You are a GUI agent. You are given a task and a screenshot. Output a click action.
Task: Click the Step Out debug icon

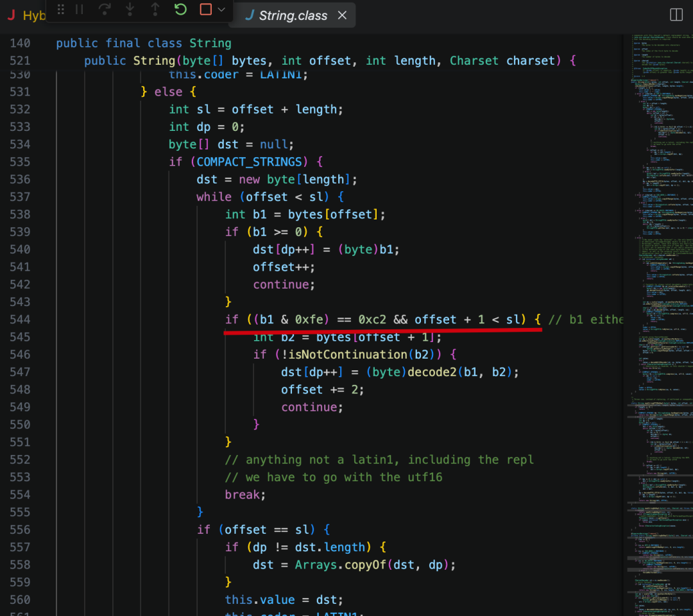pyautogui.click(x=155, y=9)
